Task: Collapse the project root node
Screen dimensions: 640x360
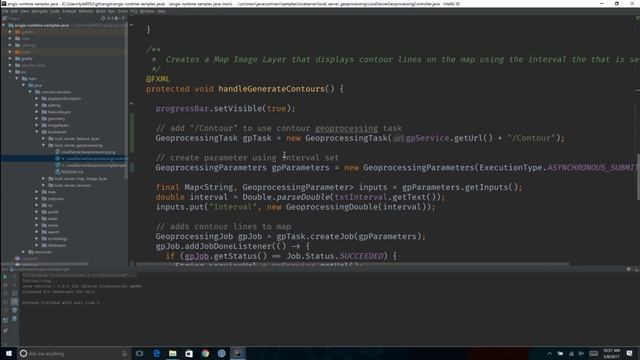Action: coord(4,25)
